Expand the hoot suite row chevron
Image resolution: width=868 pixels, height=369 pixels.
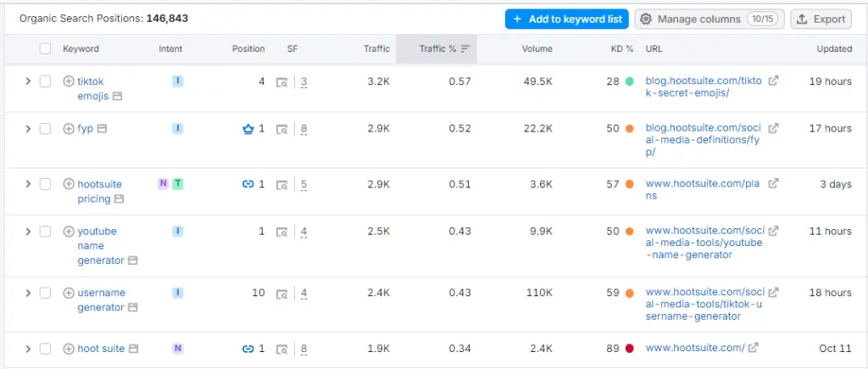click(x=27, y=349)
